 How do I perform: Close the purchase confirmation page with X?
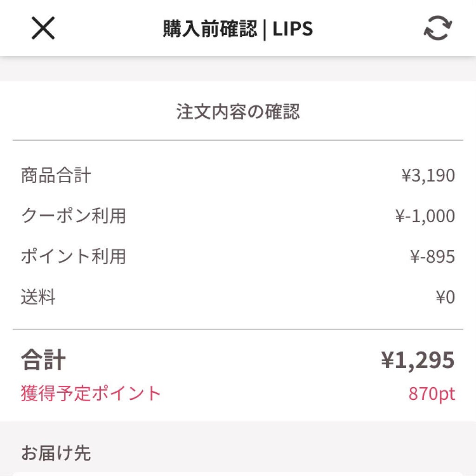[x=43, y=28]
